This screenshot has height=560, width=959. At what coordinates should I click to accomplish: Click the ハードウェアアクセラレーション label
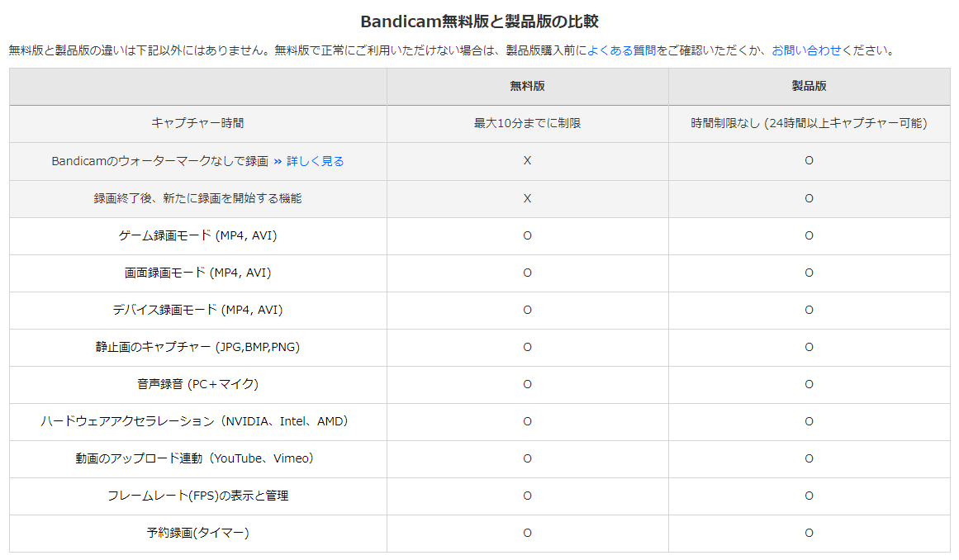(194, 422)
